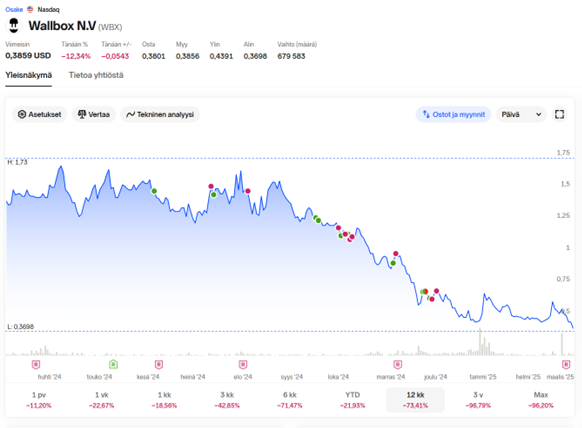
Task: Click the Wallbox company logo icon
Action: 14,26
